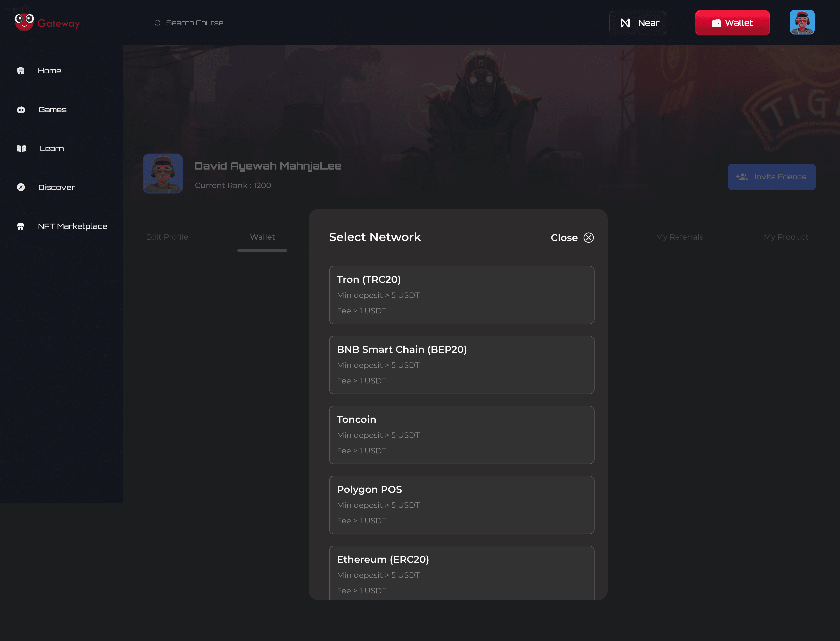Image resolution: width=840 pixels, height=641 pixels.
Task: Choose the Polygon POS network
Action: 461,504
